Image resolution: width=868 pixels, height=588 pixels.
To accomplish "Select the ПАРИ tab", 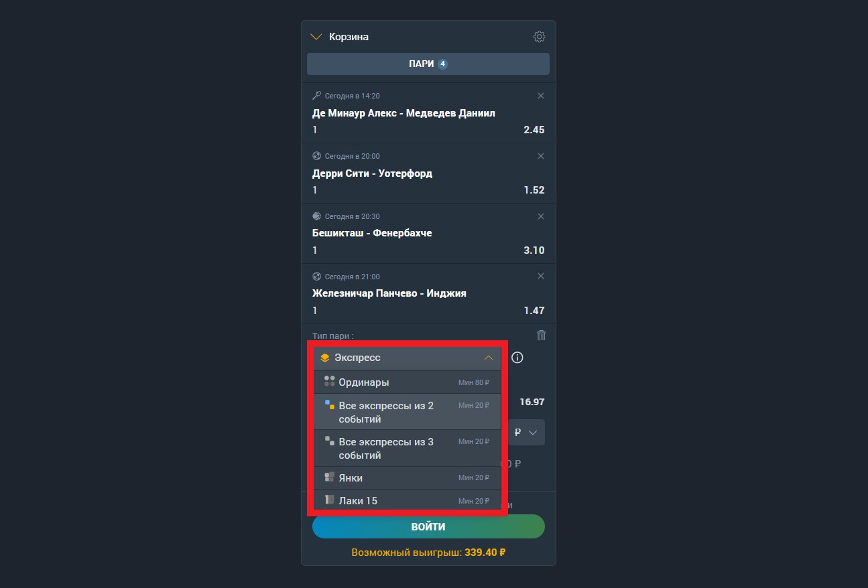I will click(x=428, y=64).
